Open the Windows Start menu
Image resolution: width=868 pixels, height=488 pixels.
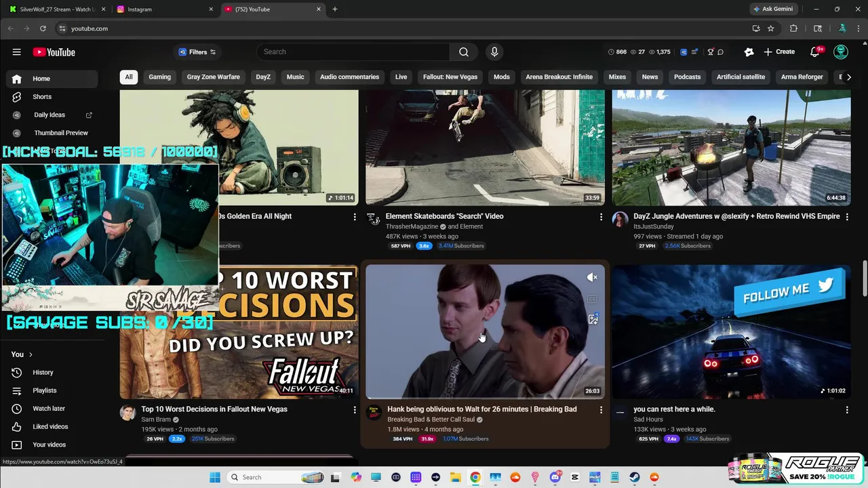(215, 477)
